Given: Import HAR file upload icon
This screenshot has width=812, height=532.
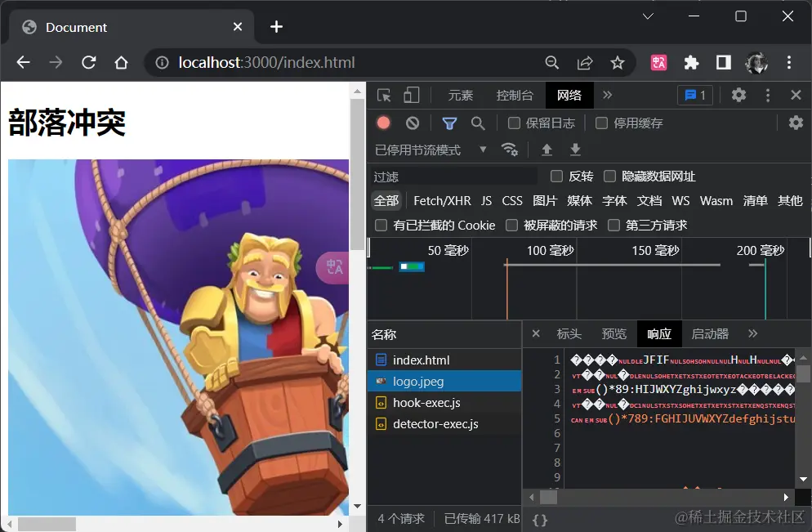Looking at the screenshot, I should (x=547, y=150).
